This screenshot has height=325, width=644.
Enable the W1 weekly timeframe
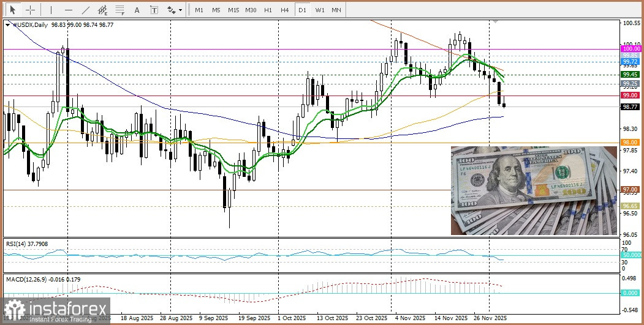pos(320,10)
